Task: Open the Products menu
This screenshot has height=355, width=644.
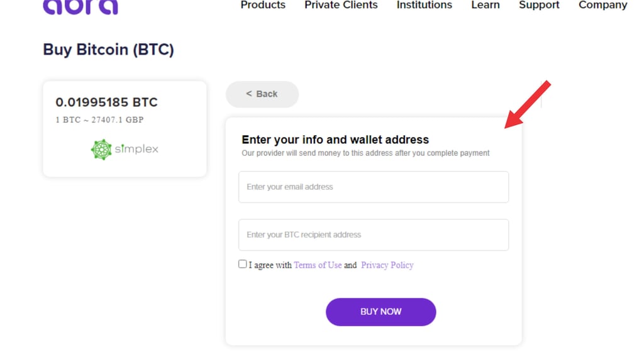Action: 263,5
